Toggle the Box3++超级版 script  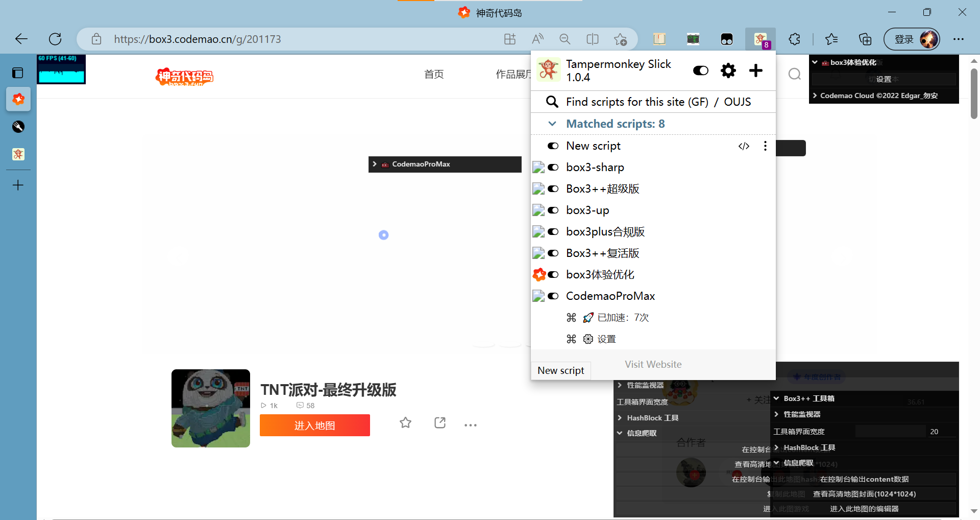(x=553, y=189)
